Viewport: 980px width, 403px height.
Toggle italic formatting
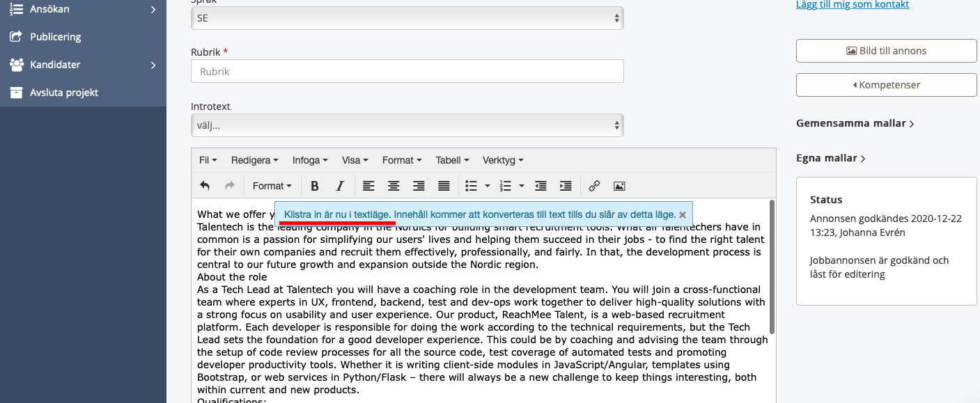[x=340, y=186]
